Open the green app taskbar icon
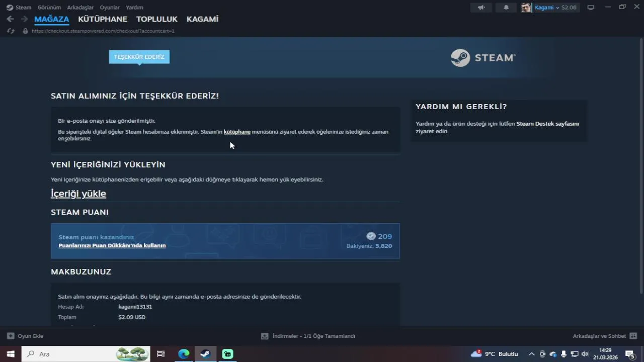The image size is (644, 362). [227, 354]
